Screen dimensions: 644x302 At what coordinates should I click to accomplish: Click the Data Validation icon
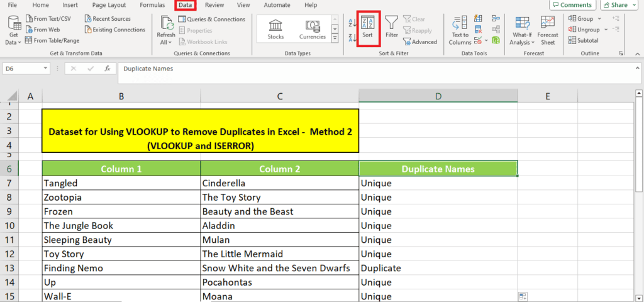pos(478,40)
